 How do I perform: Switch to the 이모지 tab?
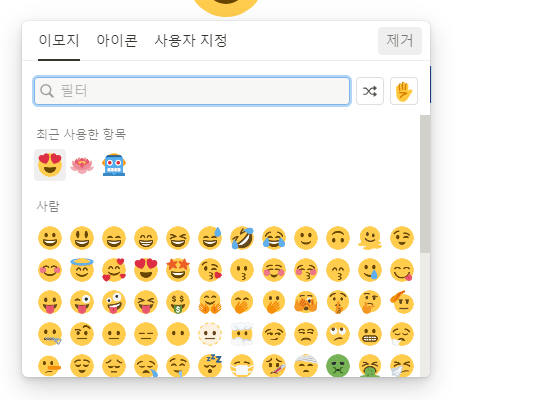point(59,40)
